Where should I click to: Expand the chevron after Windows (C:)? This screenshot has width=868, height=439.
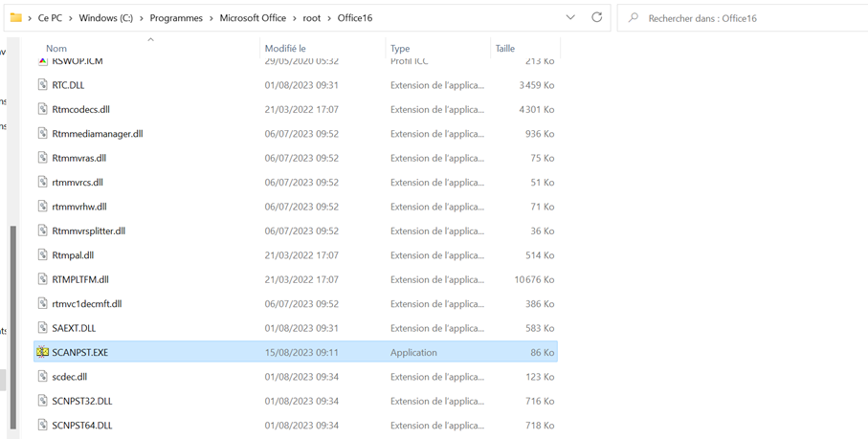tap(142, 18)
